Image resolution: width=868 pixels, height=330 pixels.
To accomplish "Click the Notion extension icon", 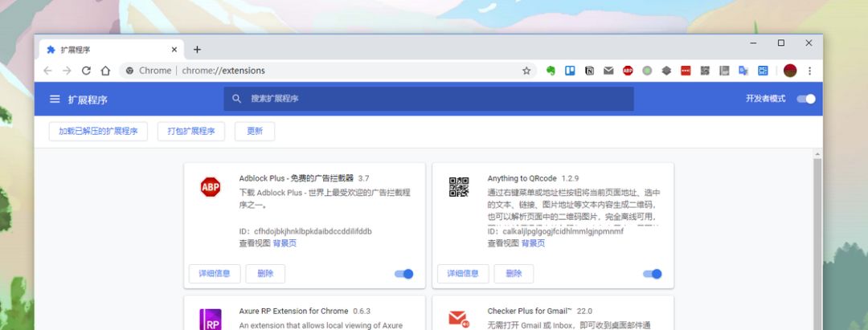I will [x=590, y=71].
